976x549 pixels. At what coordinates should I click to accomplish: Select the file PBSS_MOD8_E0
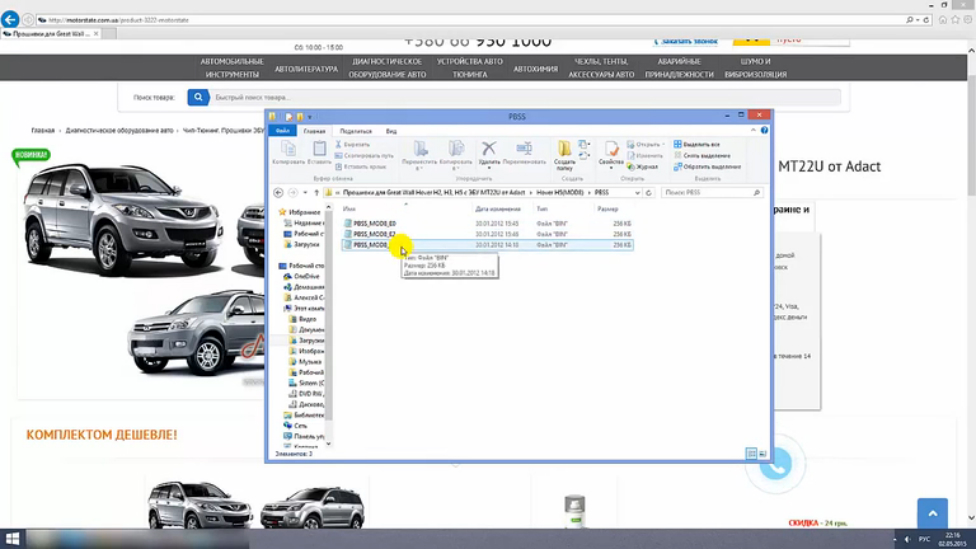point(374,223)
